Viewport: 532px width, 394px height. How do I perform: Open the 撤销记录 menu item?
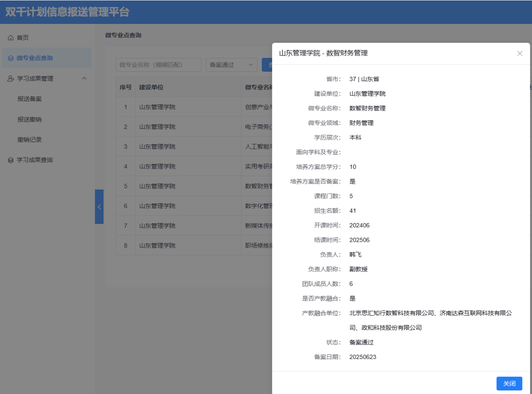coord(30,140)
